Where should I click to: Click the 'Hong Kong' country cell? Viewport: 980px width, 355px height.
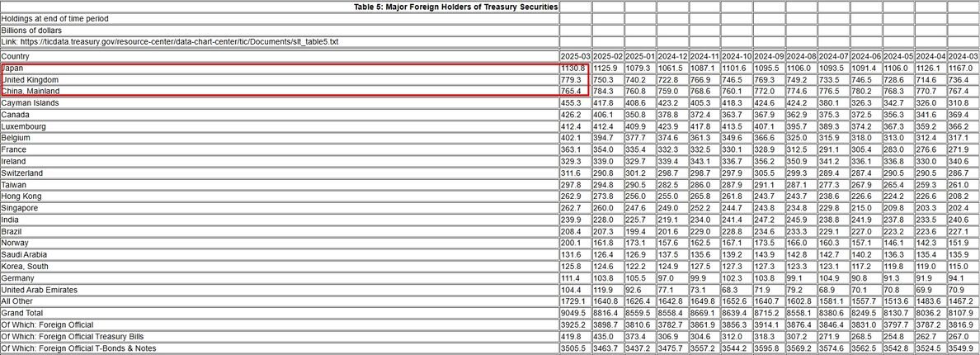point(280,196)
